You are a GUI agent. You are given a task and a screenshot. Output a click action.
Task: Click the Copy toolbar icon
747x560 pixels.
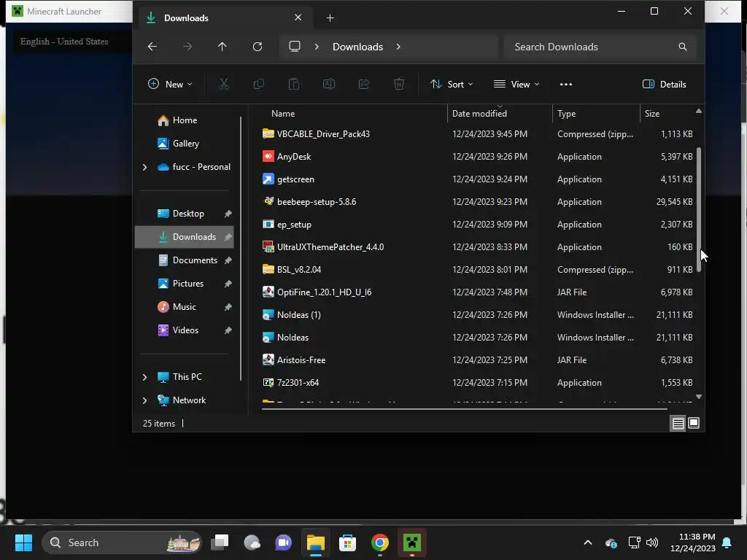pyautogui.click(x=259, y=85)
